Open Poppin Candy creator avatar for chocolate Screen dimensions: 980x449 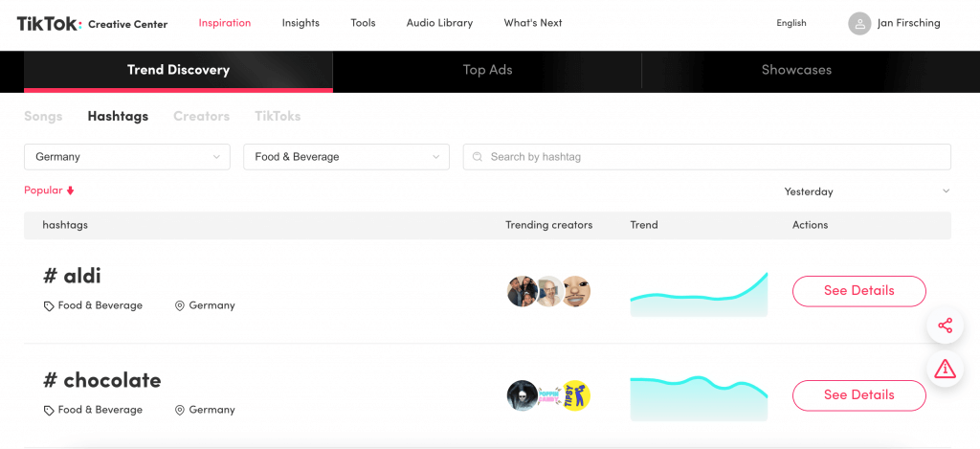[548, 395]
